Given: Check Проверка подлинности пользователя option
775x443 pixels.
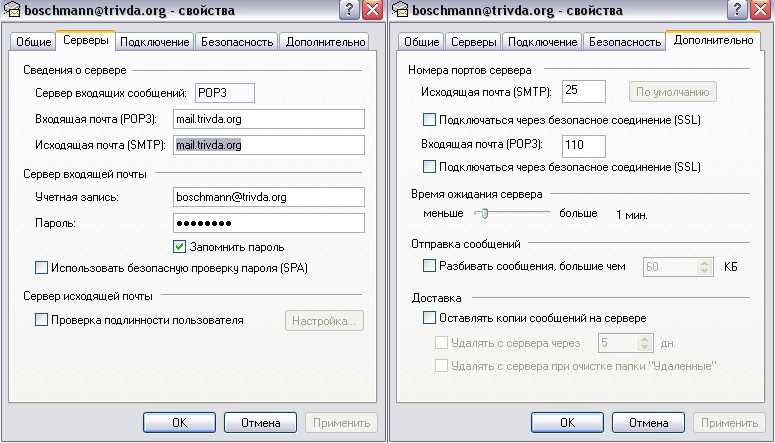Looking at the screenshot, I should point(41,320).
